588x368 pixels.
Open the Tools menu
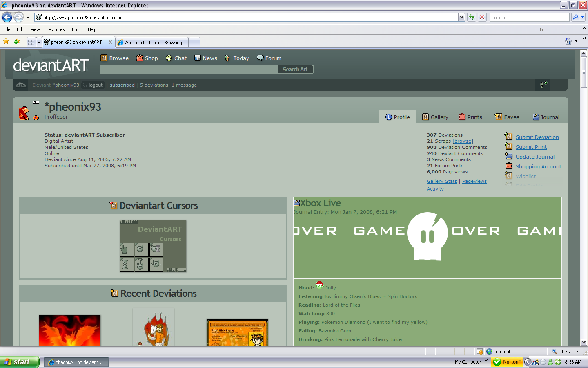[x=76, y=29]
